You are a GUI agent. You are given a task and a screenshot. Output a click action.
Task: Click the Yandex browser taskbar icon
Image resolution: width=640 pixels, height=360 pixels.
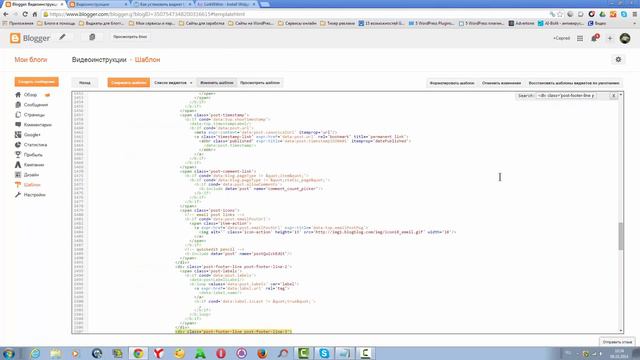(x=159, y=353)
